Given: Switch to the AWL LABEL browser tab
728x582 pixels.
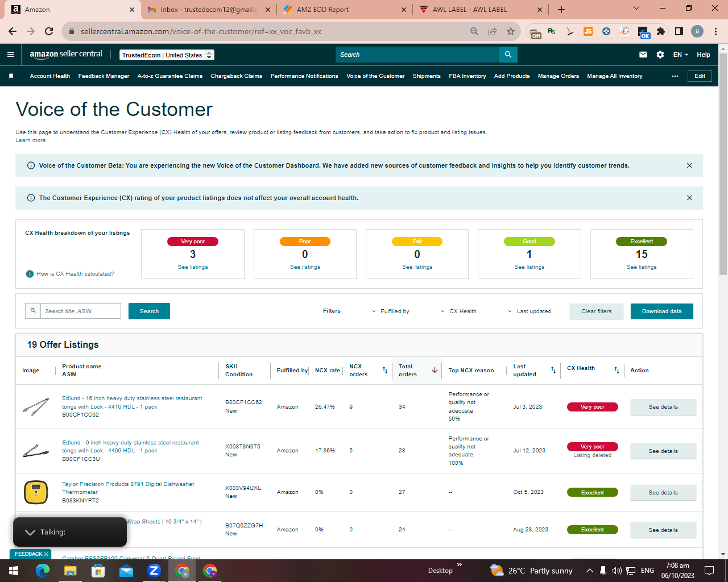Looking at the screenshot, I should coord(480,10).
